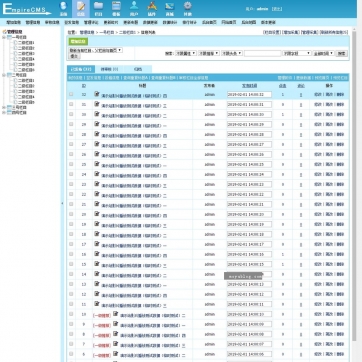Image resolution: width=362 pixels, height=362 pixels.
Task: Open the 插件 (Plugin) icon in top navigation
Action: 152,9
